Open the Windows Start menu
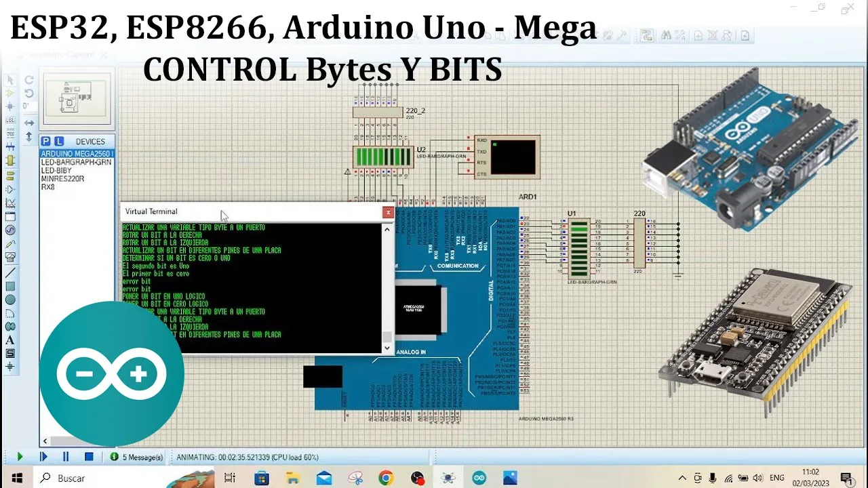 coord(16,478)
